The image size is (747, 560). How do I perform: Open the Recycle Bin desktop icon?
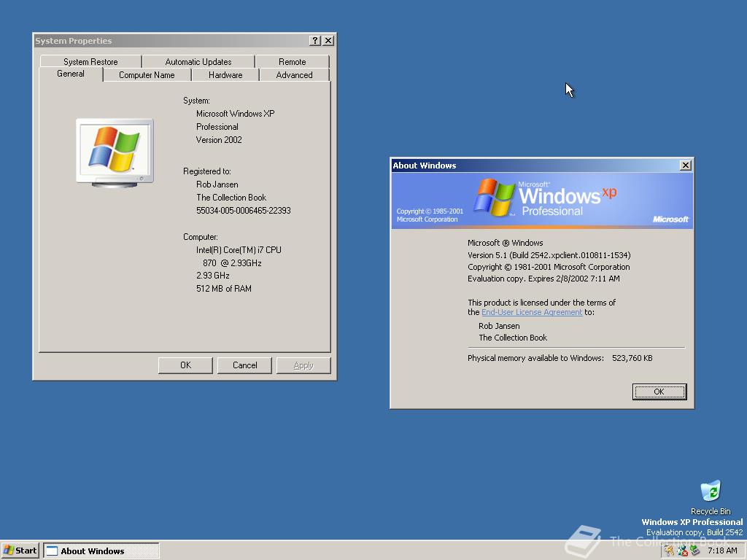(711, 497)
